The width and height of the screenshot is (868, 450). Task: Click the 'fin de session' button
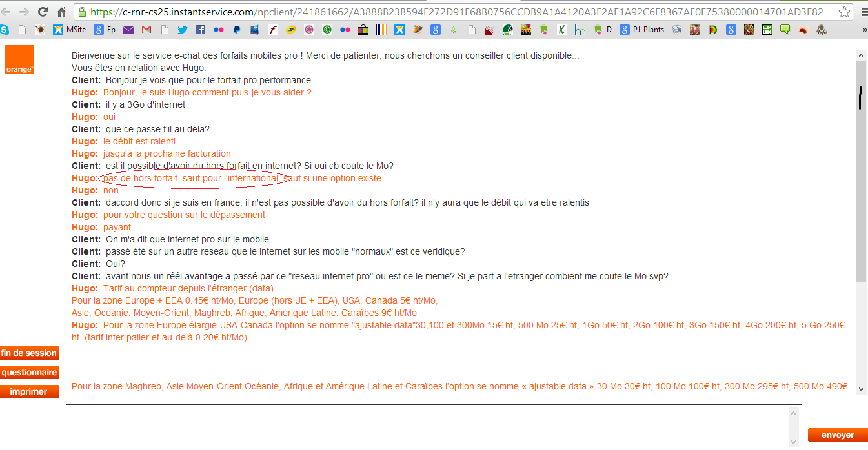[29, 353]
